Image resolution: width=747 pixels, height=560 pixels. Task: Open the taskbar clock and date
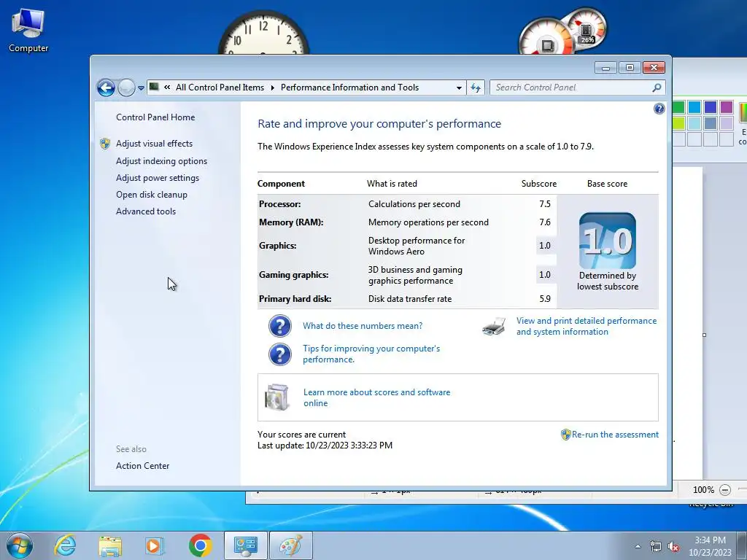click(x=710, y=546)
